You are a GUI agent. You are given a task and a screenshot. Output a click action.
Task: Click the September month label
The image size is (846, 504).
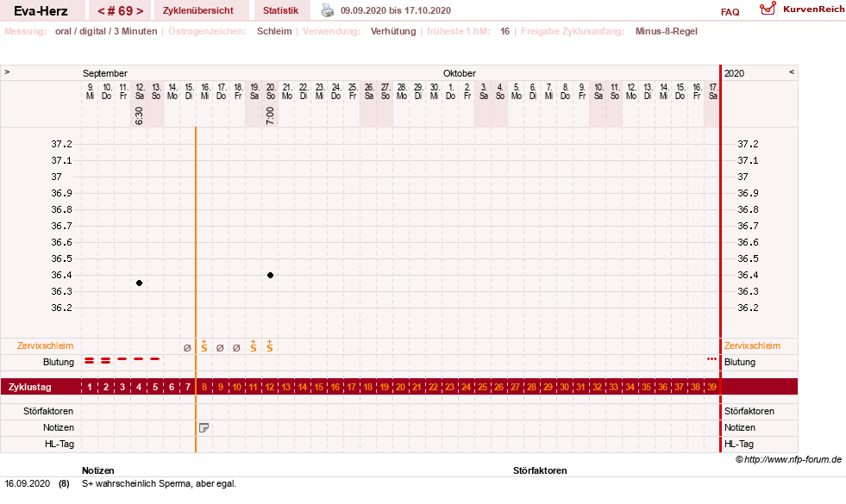click(x=105, y=73)
